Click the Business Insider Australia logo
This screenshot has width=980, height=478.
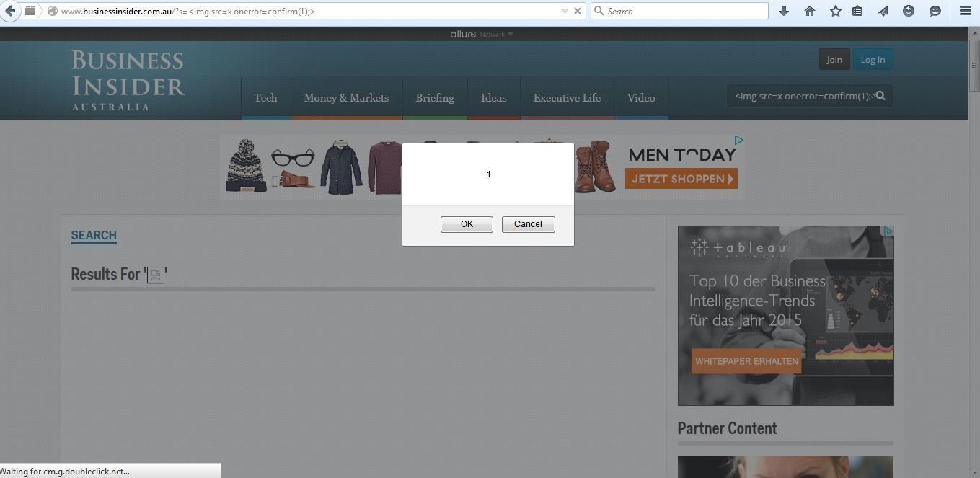(128, 80)
